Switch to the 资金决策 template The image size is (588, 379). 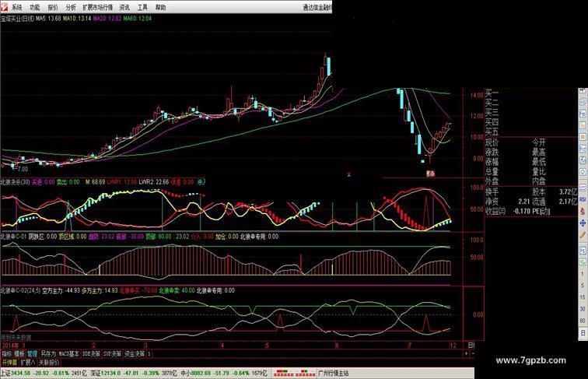[x=135, y=353]
